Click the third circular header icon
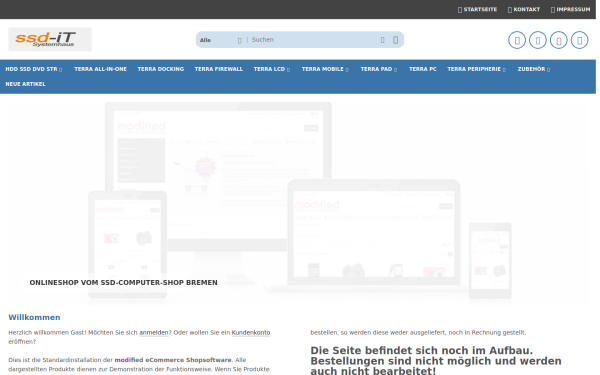Viewport: 600px width, 375px height. tap(559, 40)
